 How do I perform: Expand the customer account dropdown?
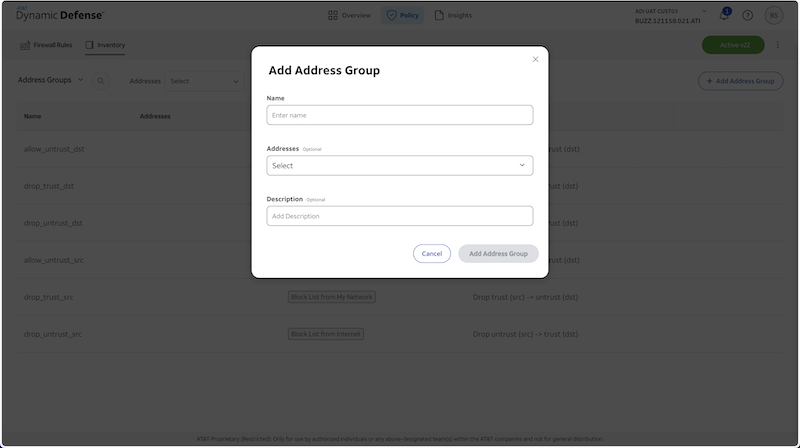click(x=704, y=11)
